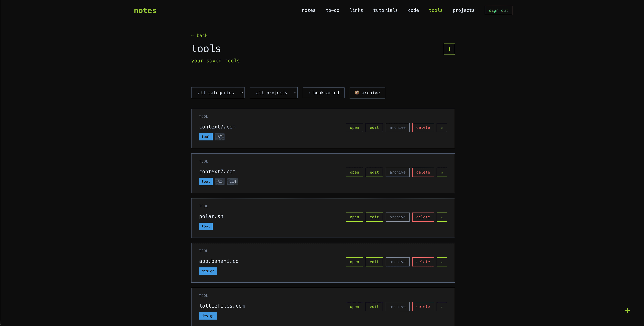The image size is (644, 326).
Task: Edit the context7.com tool tagged LLM
Action: (x=374, y=172)
